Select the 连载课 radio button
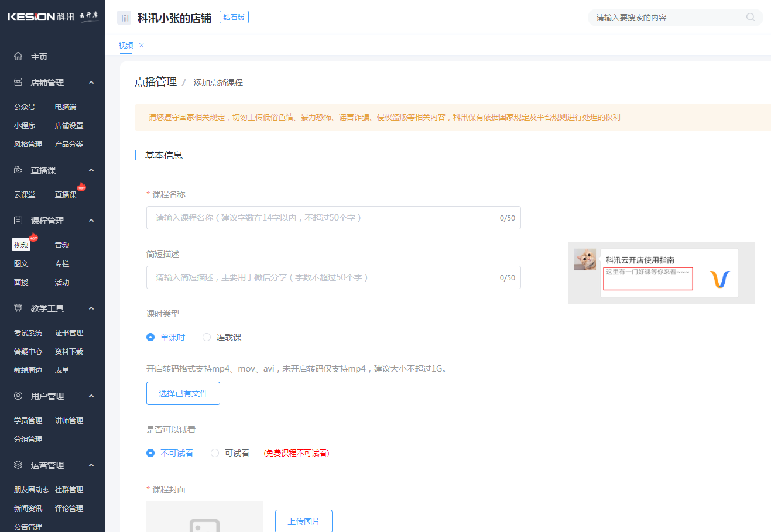This screenshot has width=771, height=532. pos(206,337)
